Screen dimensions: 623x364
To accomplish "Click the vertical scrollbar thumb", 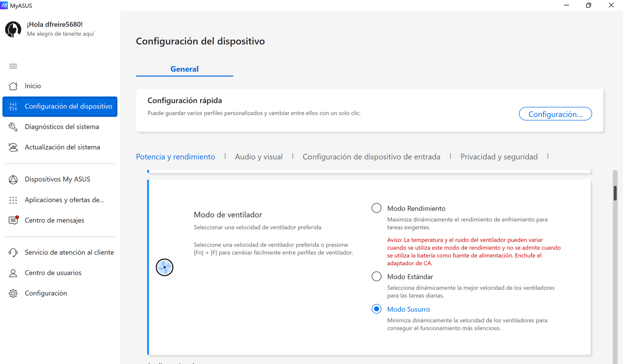I will pos(615,193).
